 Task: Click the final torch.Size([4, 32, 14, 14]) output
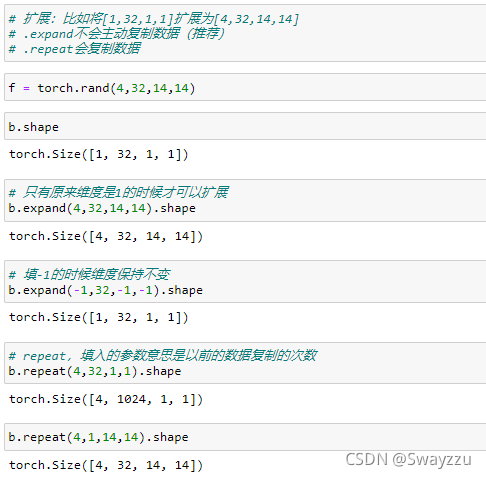point(106,465)
